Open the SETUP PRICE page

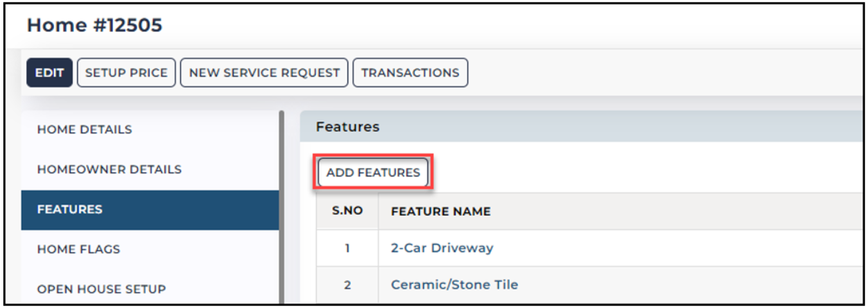(x=126, y=73)
